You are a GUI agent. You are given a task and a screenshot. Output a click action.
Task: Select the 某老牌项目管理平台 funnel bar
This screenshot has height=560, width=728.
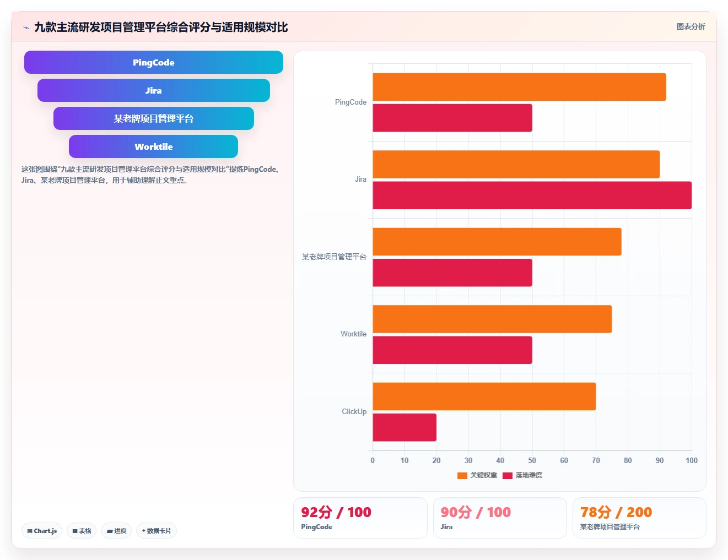pos(154,118)
